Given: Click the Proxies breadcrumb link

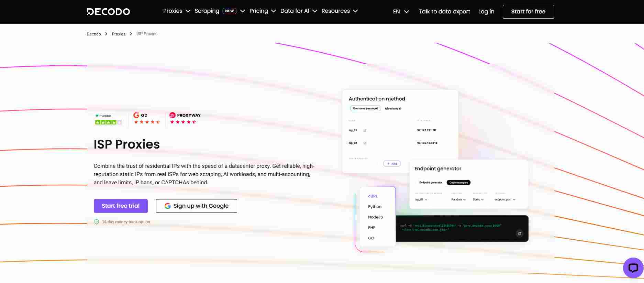Looking at the screenshot, I should pos(119,34).
